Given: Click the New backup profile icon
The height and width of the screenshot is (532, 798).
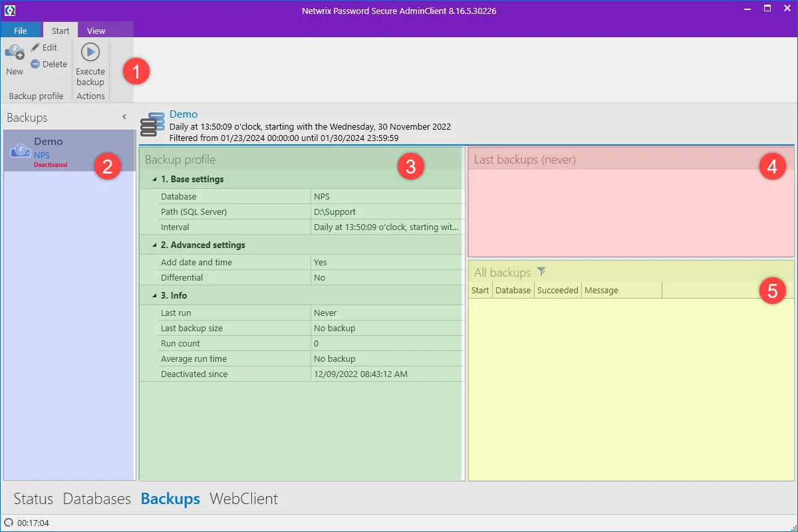Looking at the screenshot, I should coord(15,52).
